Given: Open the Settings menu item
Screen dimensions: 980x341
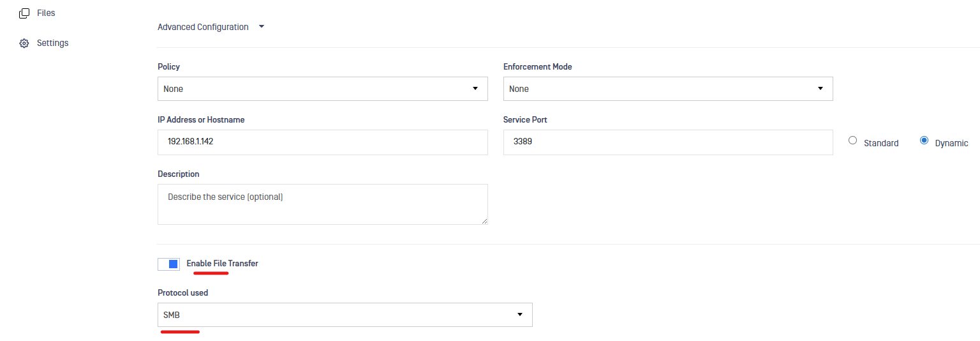Looking at the screenshot, I should tap(52, 43).
